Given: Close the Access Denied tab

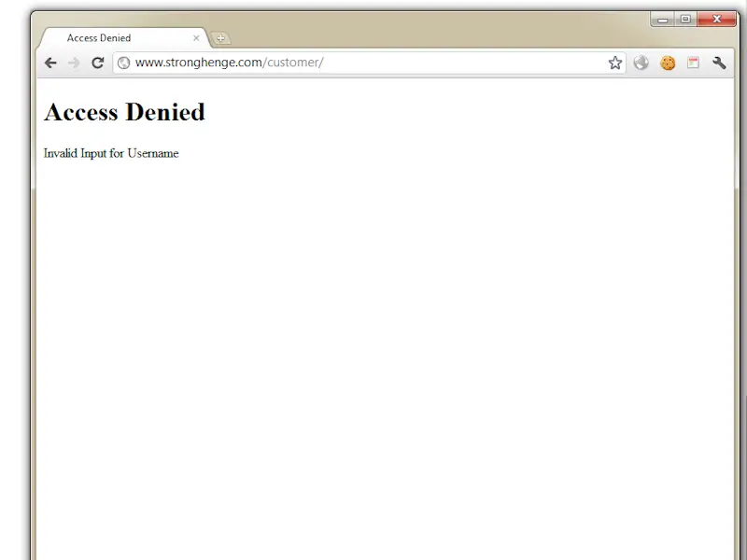Looking at the screenshot, I should tap(196, 38).
